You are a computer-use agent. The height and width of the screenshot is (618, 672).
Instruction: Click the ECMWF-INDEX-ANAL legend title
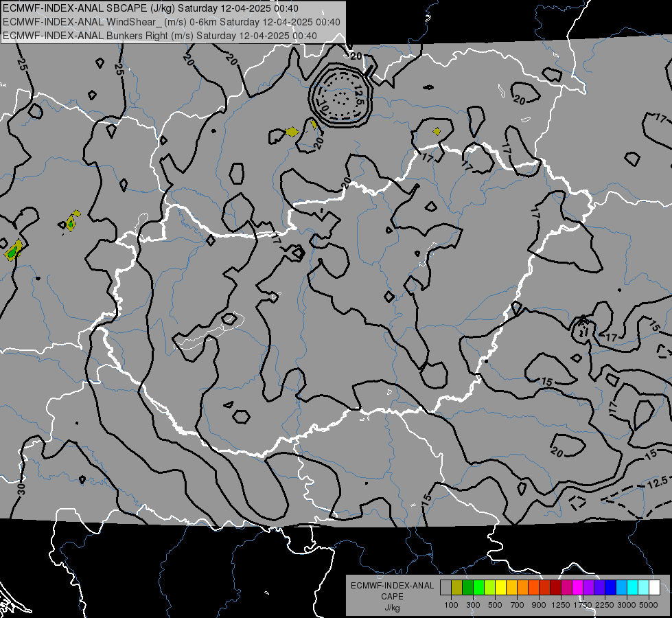tap(392, 586)
